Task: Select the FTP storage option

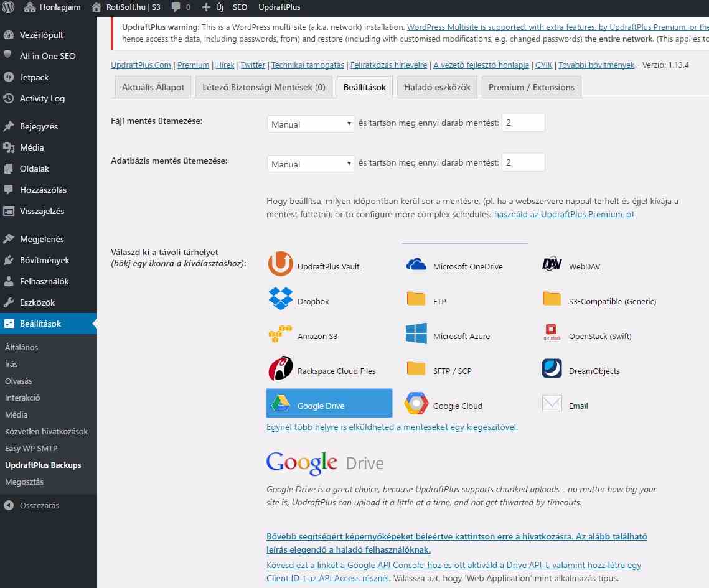Action: tap(415, 298)
